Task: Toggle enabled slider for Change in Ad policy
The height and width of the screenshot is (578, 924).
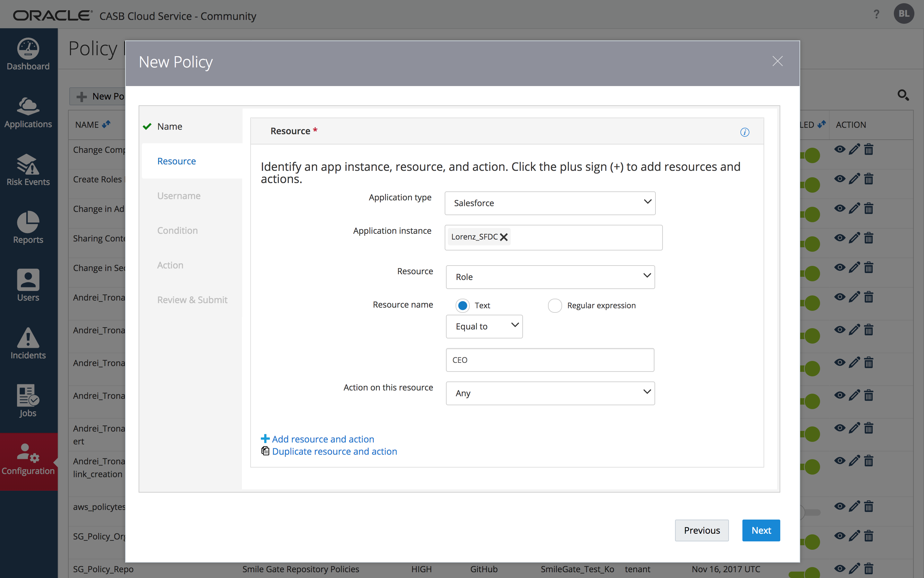Action: (810, 215)
